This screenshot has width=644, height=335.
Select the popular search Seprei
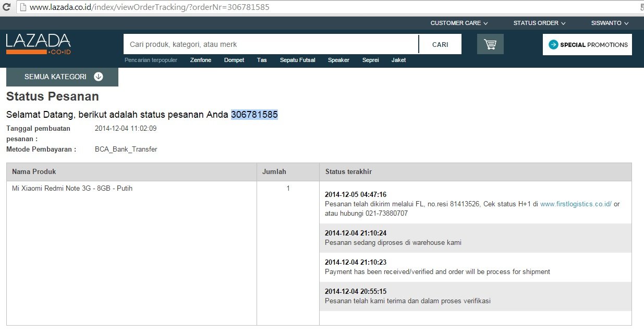coord(370,60)
